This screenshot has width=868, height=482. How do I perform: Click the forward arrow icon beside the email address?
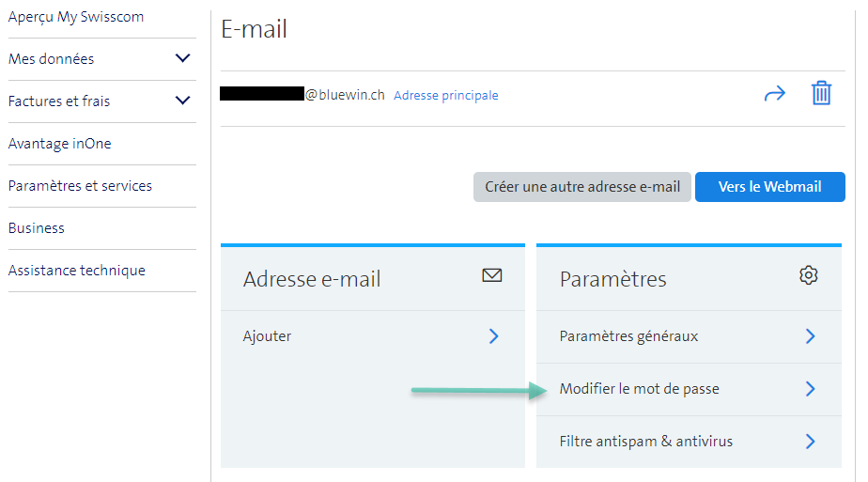click(x=774, y=94)
